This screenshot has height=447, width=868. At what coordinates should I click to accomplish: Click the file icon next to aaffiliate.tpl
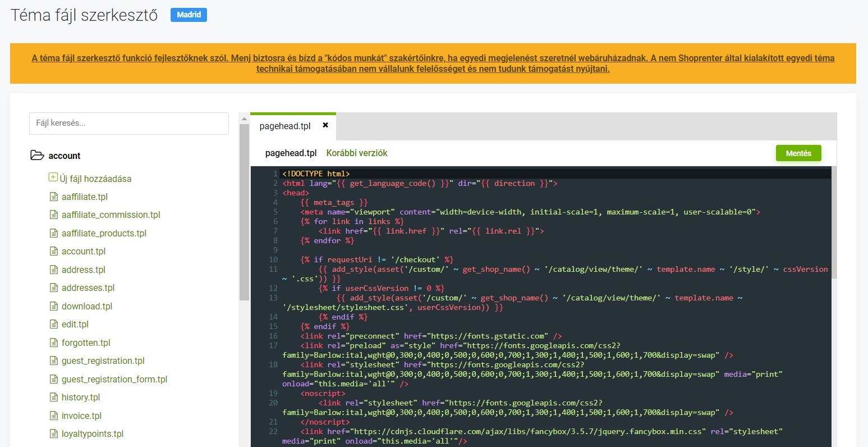[54, 197]
